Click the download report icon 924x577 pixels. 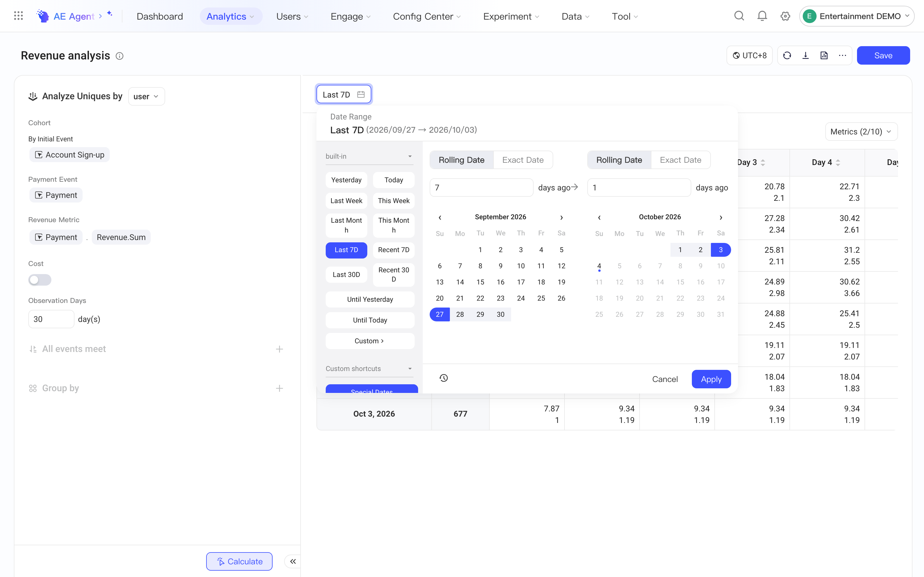click(x=806, y=55)
